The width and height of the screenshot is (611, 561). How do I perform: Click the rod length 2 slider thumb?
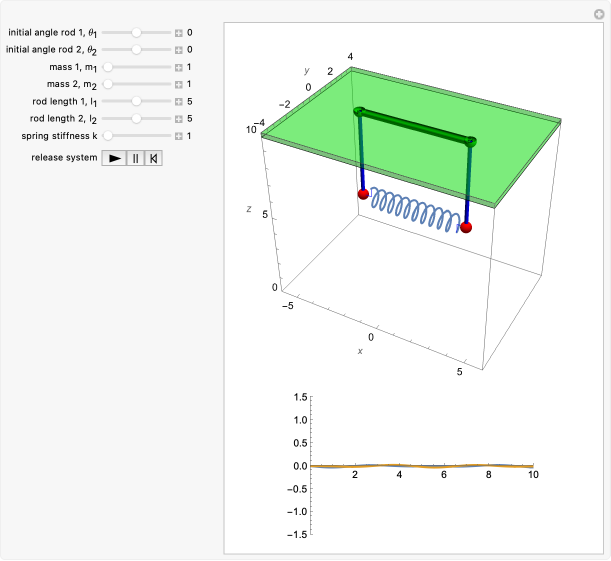[137, 118]
